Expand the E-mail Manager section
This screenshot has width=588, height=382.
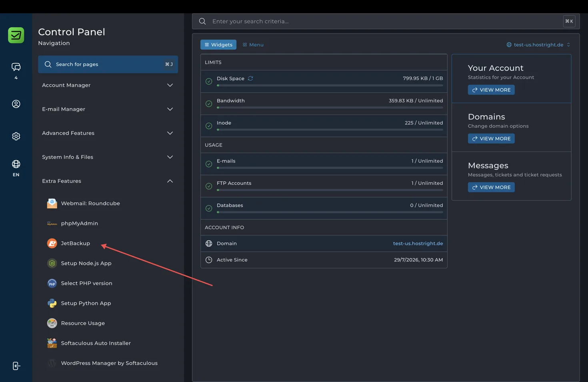(x=108, y=109)
